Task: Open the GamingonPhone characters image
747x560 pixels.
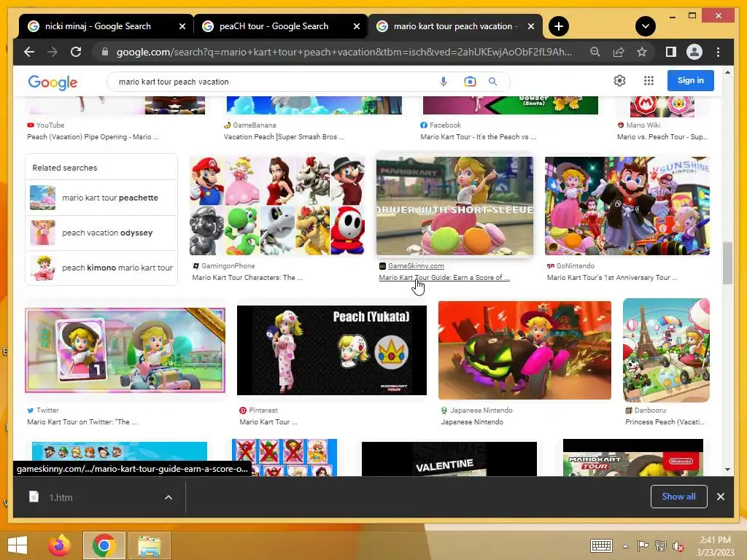Action: tap(276, 206)
